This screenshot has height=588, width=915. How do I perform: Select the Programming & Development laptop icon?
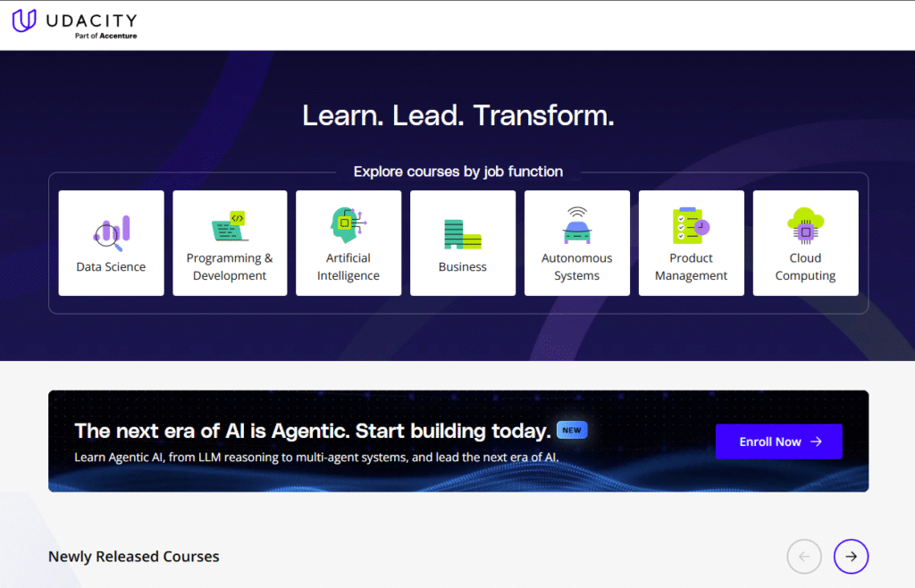(x=230, y=226)
